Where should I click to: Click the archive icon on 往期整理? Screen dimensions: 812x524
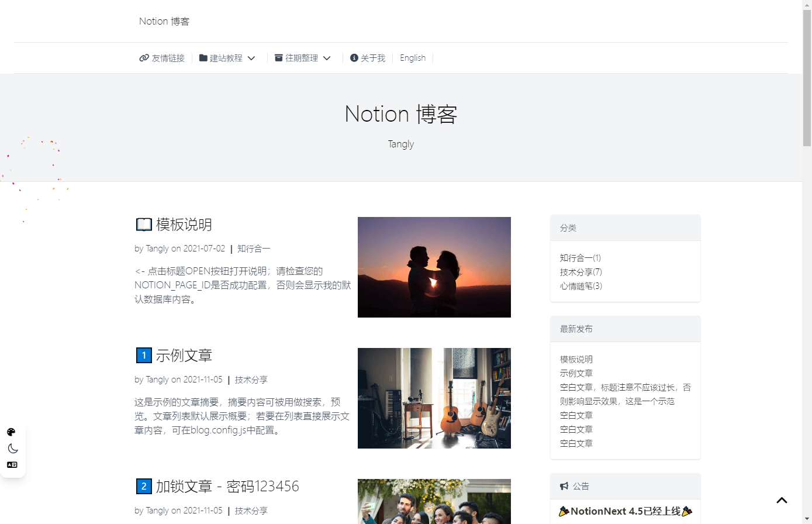tap(278, 57)
